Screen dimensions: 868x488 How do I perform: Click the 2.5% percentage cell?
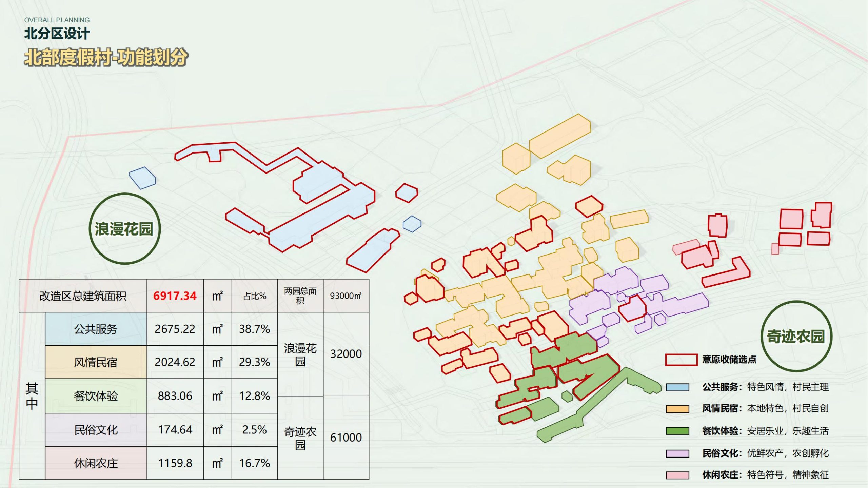click(254, 430)
